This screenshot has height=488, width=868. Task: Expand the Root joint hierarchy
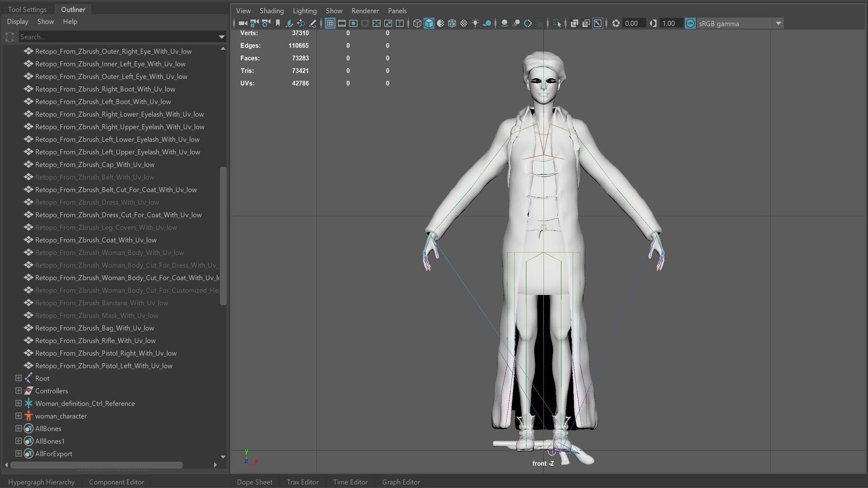[x=19, y=378]
